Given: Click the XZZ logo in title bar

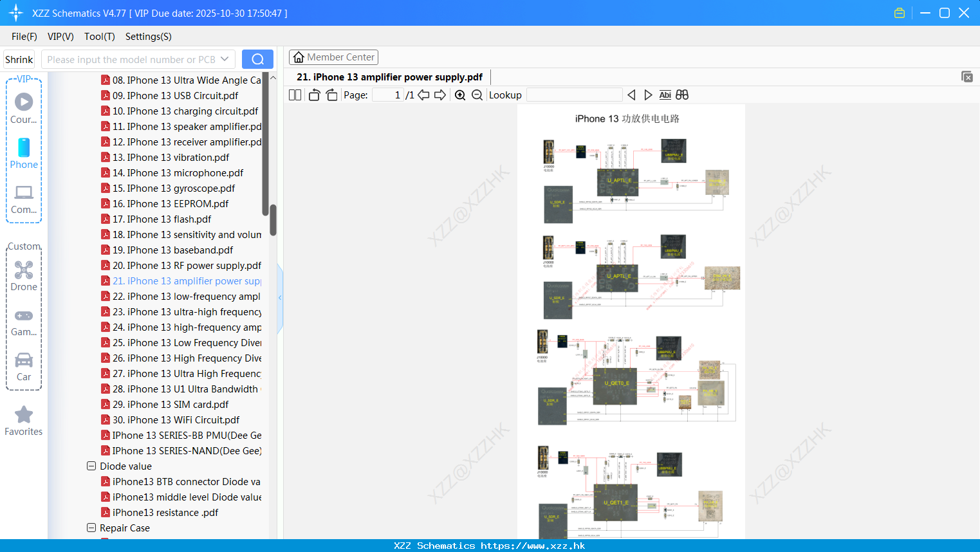Looking at the screenshot, I should tap(16, 13).
